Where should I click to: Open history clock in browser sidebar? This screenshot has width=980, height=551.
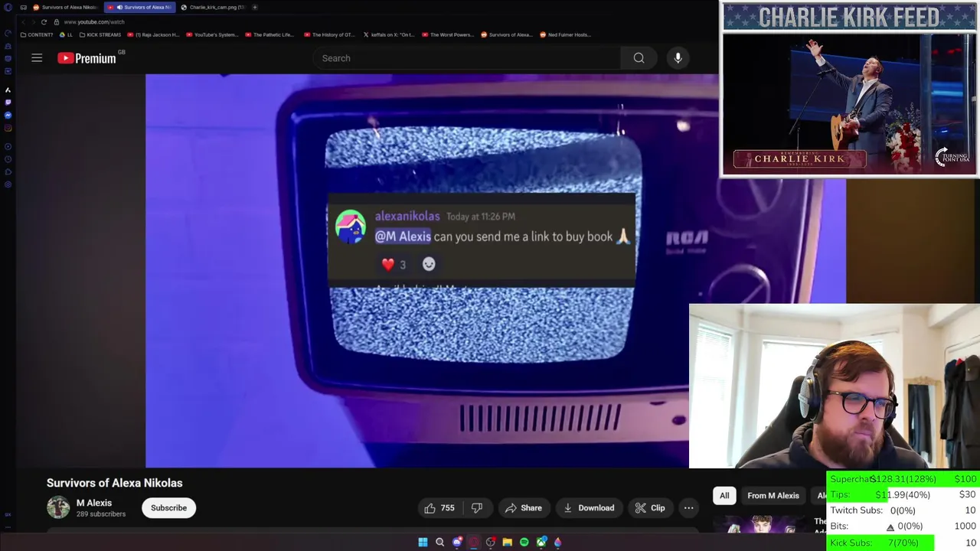point(8,159)
